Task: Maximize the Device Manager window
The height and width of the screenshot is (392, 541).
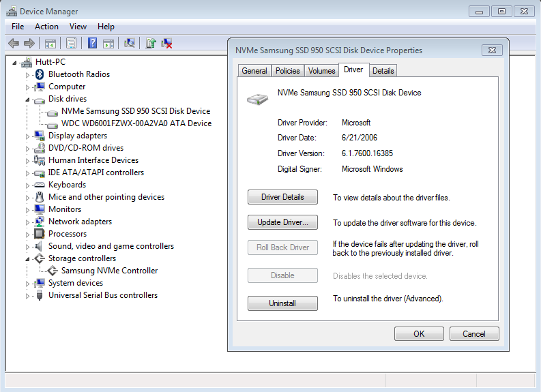Action: 501,12
